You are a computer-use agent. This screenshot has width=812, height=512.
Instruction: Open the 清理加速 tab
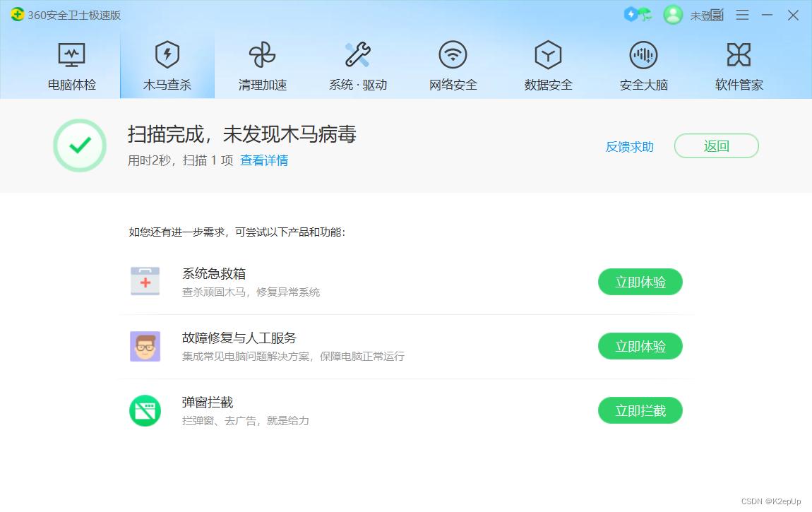(x=263, y=66)
